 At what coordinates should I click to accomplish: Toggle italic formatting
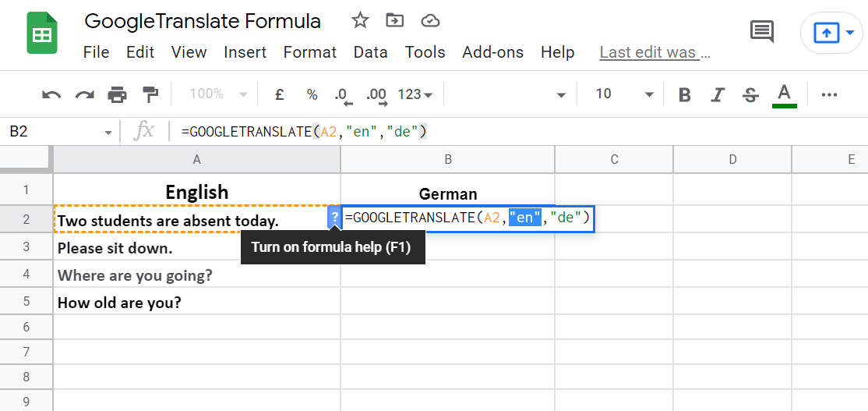coord(718,95)
